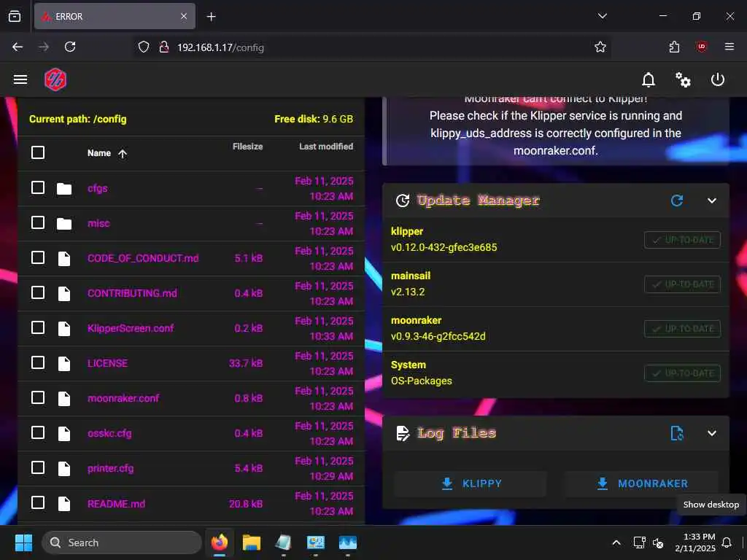Click the Windows taskbar Search box

[122, 542]
